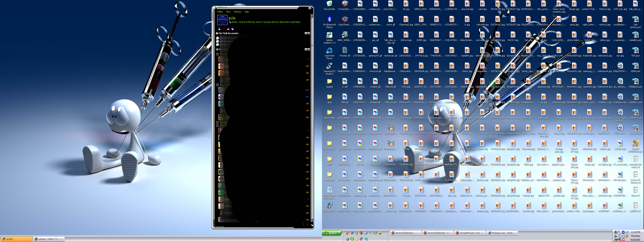Open the SBAX_WEBU installer icon
The width and height of the screenshot is (644, 242).
[345, 37]
